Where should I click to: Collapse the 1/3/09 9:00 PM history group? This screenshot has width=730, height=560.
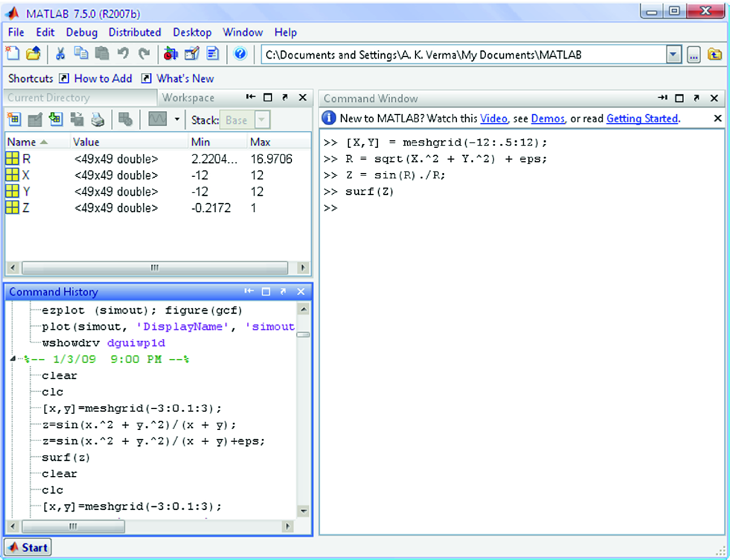click(13, 359)
